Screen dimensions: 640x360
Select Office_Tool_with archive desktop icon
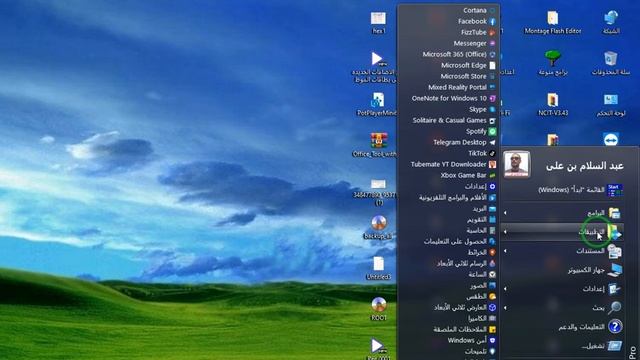(375, 145)
